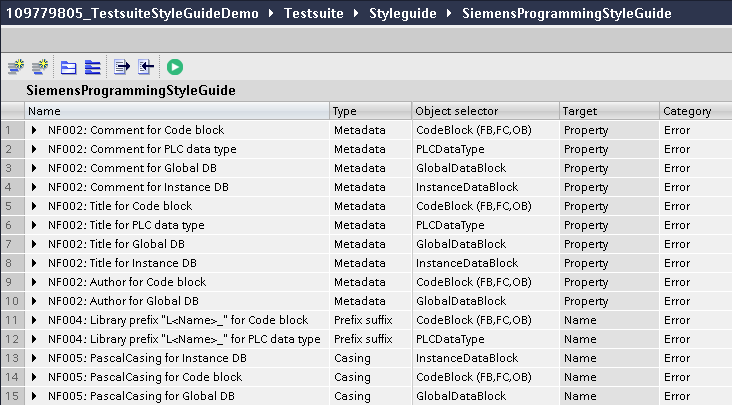The image size is (732, 405).
Task: Expand the Comment for PLC data type rule
Action: click(34, 149)
